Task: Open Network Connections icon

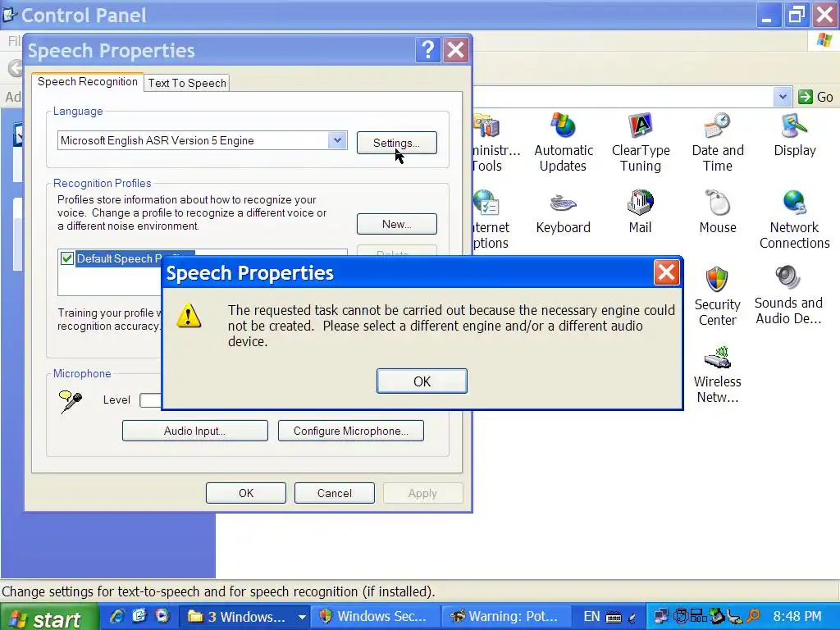Action: coord(794,219)
